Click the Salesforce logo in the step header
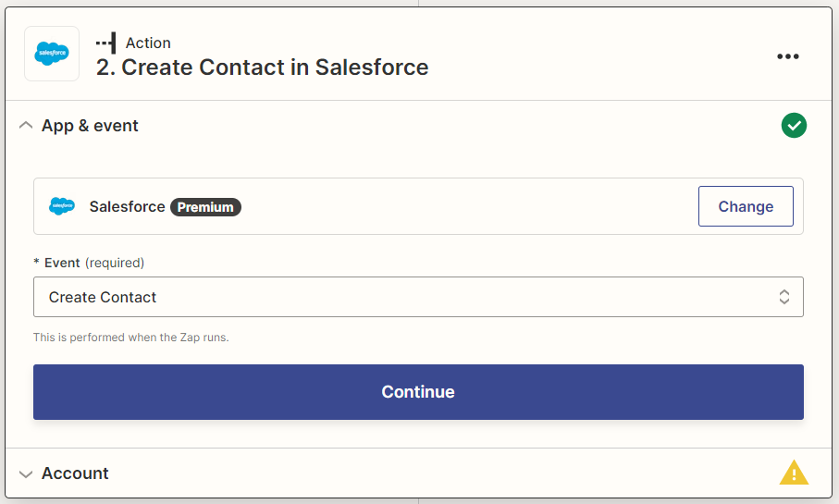This screenshot has width=839, height=504. point(52,55)
